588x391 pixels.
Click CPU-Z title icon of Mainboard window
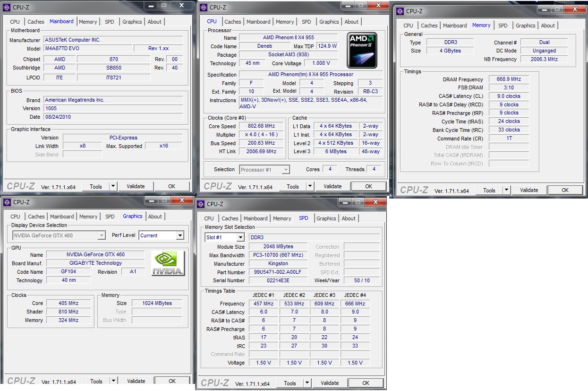click(x=7, y=6)
